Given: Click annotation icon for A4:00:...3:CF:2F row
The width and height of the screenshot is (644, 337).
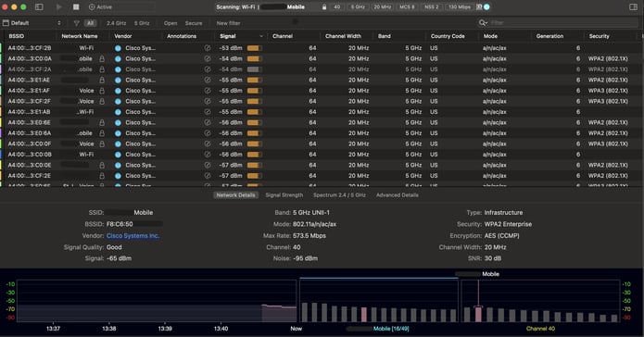Looking at the screenshot, I should (x=208, y=102).
